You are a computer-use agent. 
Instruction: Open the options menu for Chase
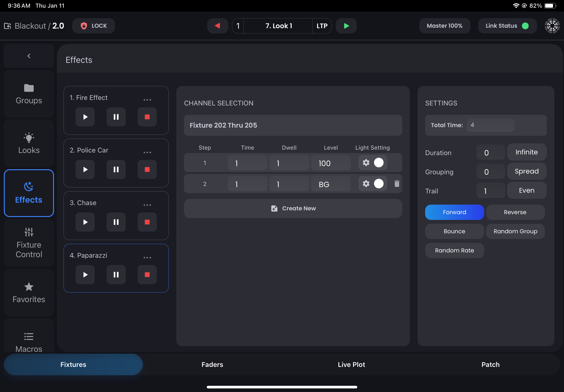pyautogui.click(x=147, y=205)
